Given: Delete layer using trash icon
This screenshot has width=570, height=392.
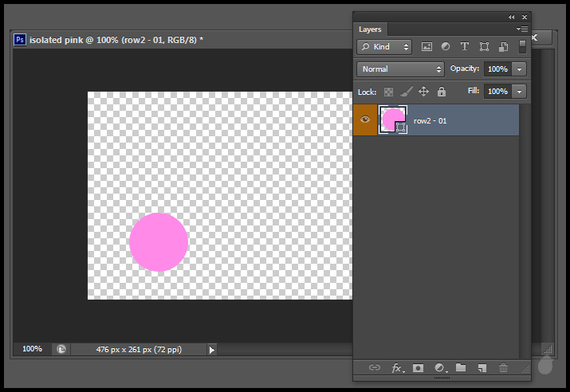Looking at the screenshot, I should (x=503, y=367).
